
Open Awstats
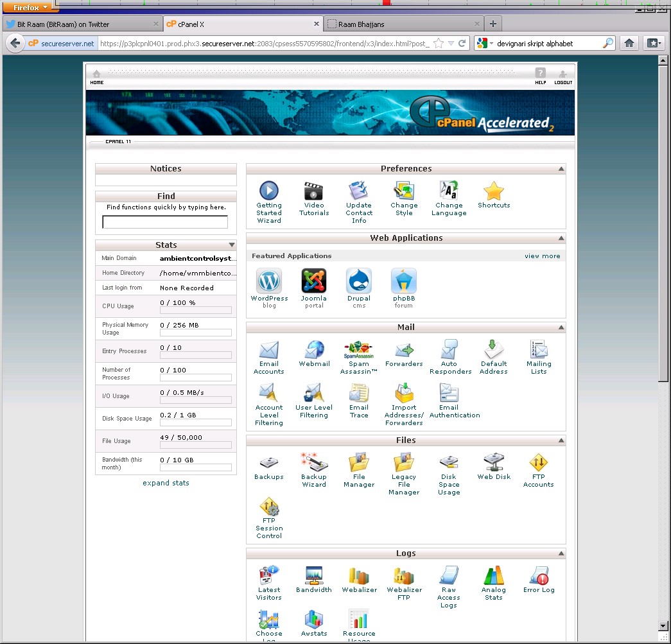(x=314, y=623)
